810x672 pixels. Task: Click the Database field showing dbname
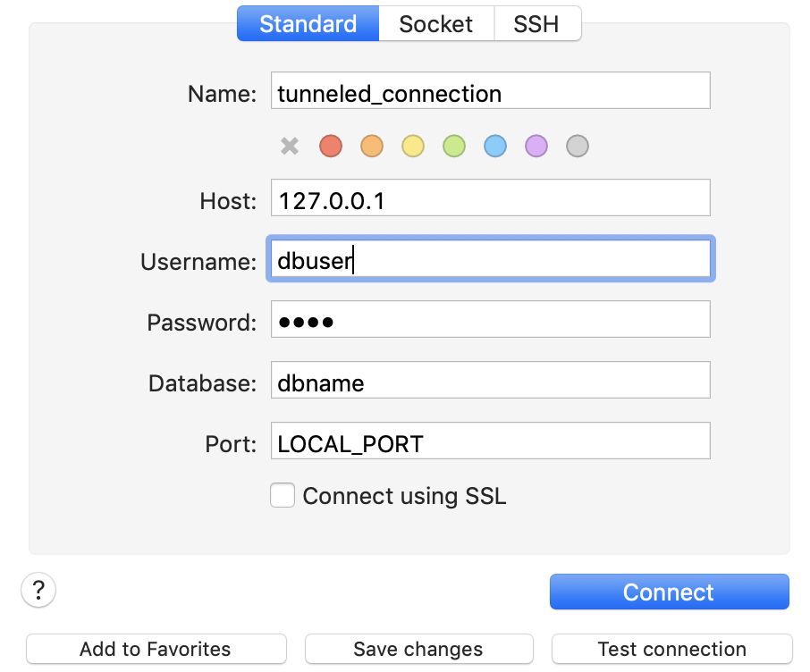(x=490, y=380)
